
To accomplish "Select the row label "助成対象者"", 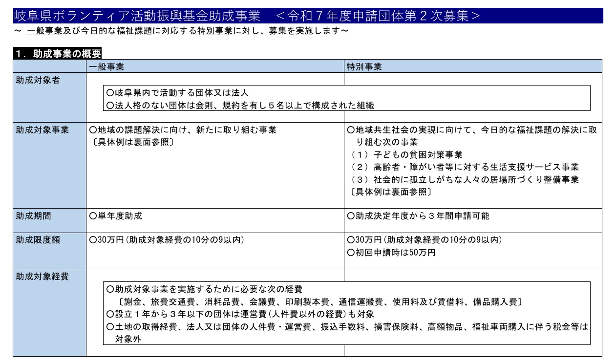I will [x=38, y=80].
